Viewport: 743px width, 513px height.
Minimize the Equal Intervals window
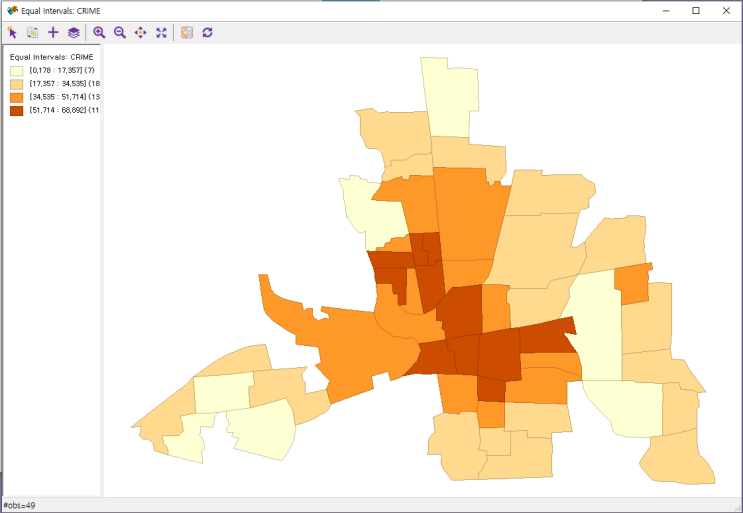pos(666,10)
